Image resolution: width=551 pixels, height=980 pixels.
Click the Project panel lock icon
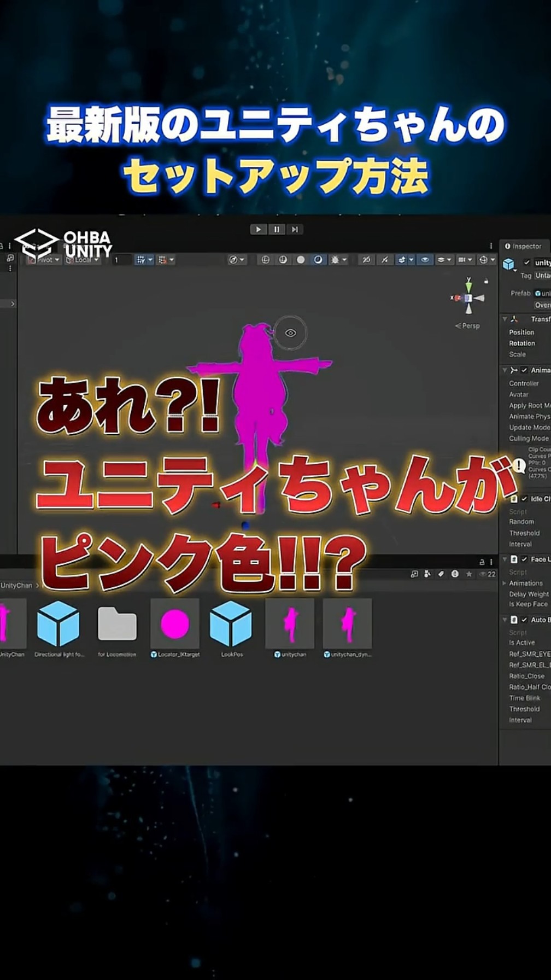coord(482,562)
